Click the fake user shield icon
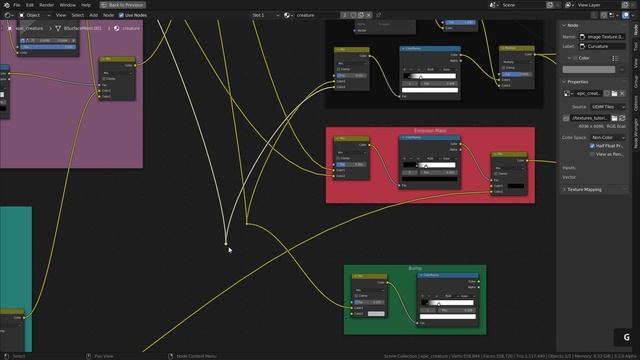The image size is (640, 360). (353, 15)
